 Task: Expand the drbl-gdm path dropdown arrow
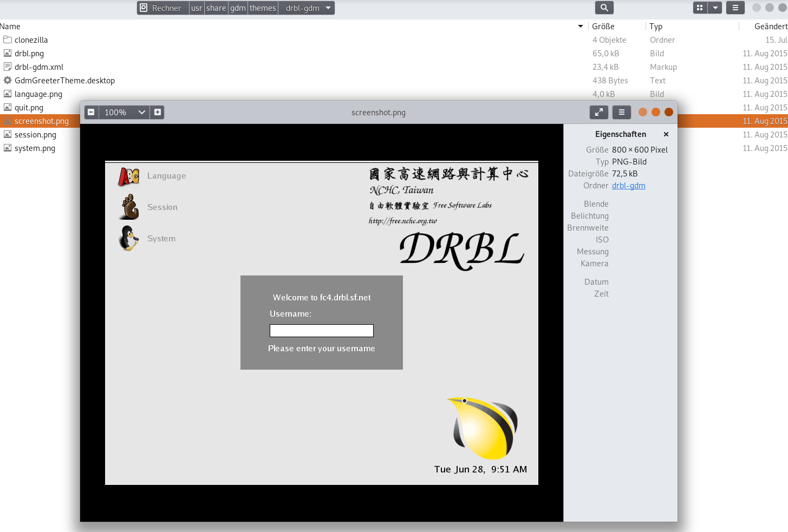pyautogui.click(x=328, y=8)
